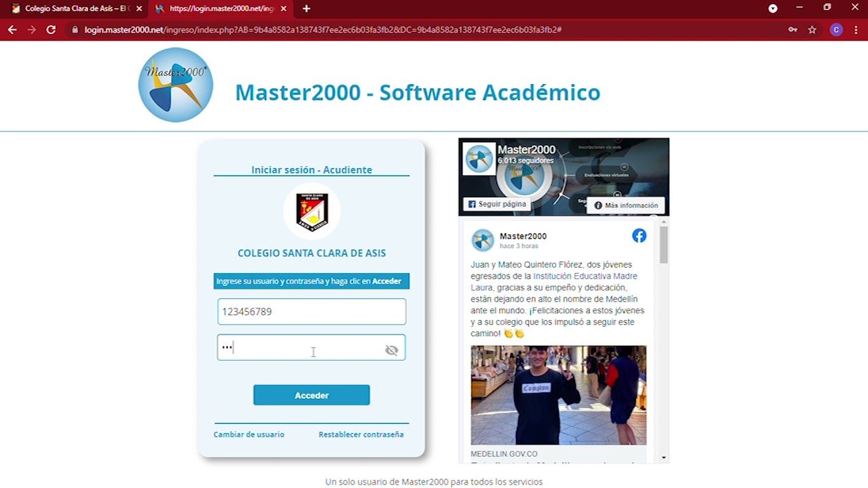This screenshot has width=868, height=488.
Task: Click the browser forward arrow
Action: click(31, 30)
